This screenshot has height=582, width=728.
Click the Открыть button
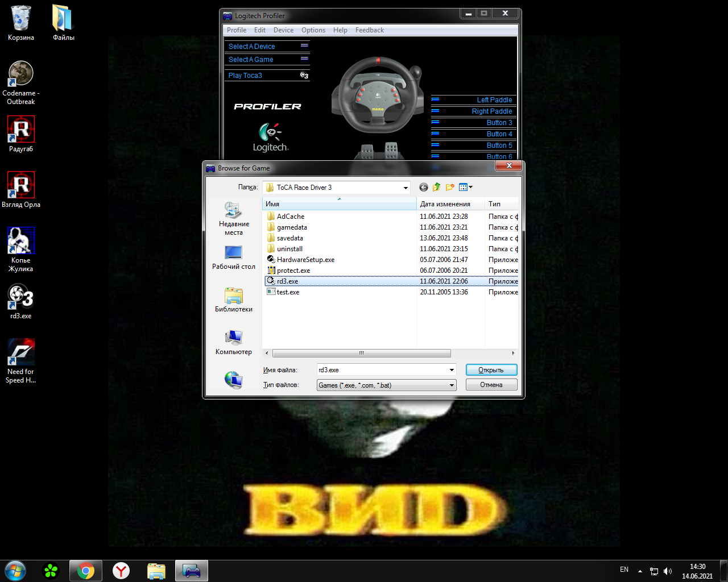[x=491, y=370]
